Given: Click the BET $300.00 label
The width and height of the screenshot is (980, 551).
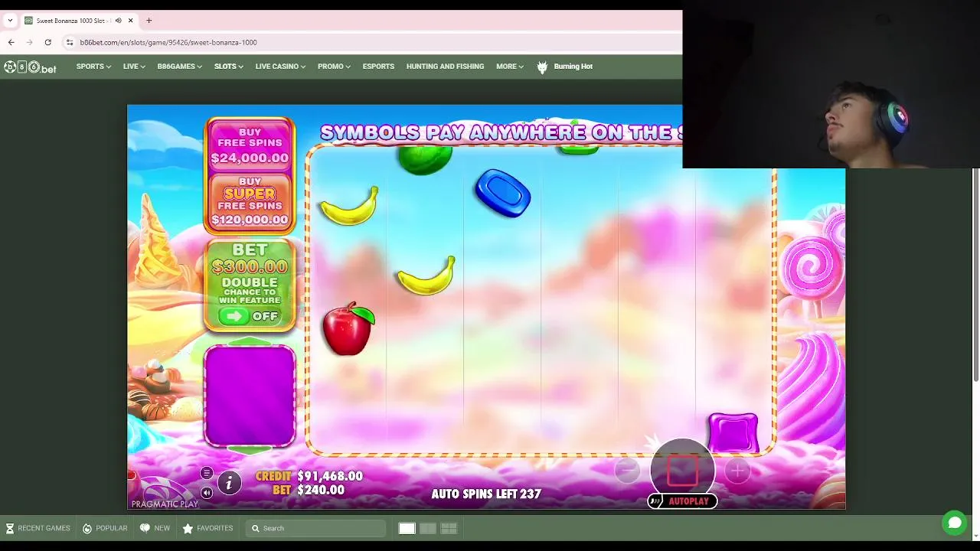Looking at the screenshot, I should (x=250, y=259).
